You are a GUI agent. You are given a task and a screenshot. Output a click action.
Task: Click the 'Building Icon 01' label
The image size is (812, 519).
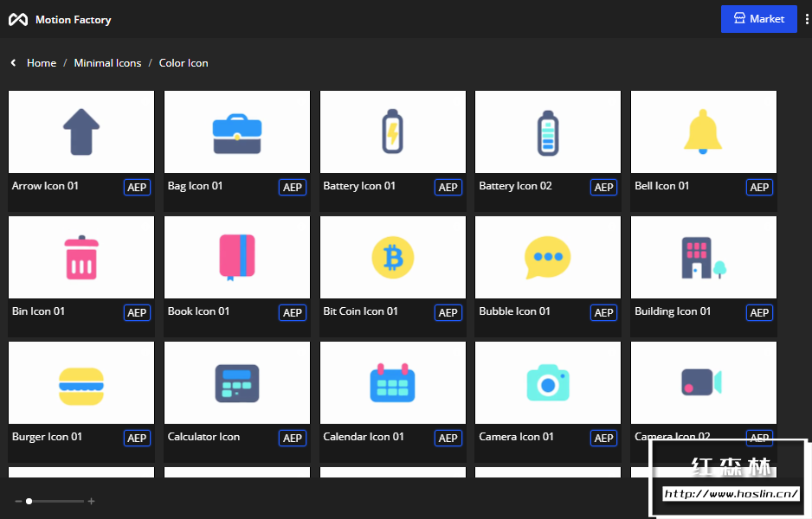point(673,311)
